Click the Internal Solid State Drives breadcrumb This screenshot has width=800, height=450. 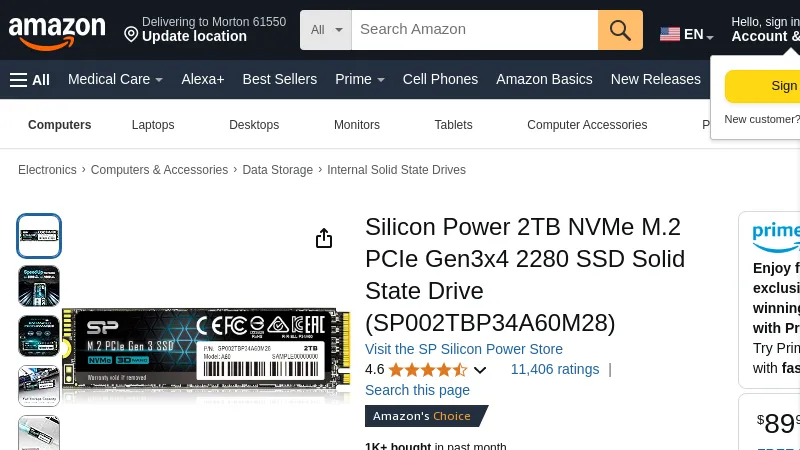point(396,170)
